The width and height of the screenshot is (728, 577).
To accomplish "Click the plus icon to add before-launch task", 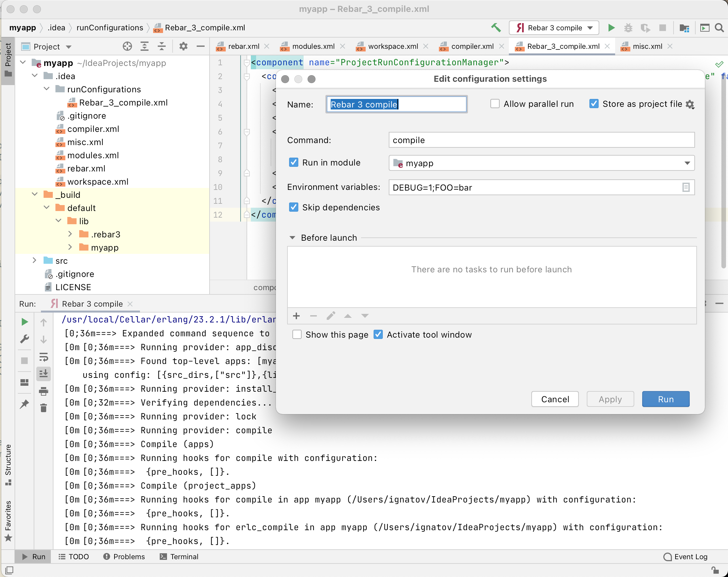I will [x=296, y=316].
